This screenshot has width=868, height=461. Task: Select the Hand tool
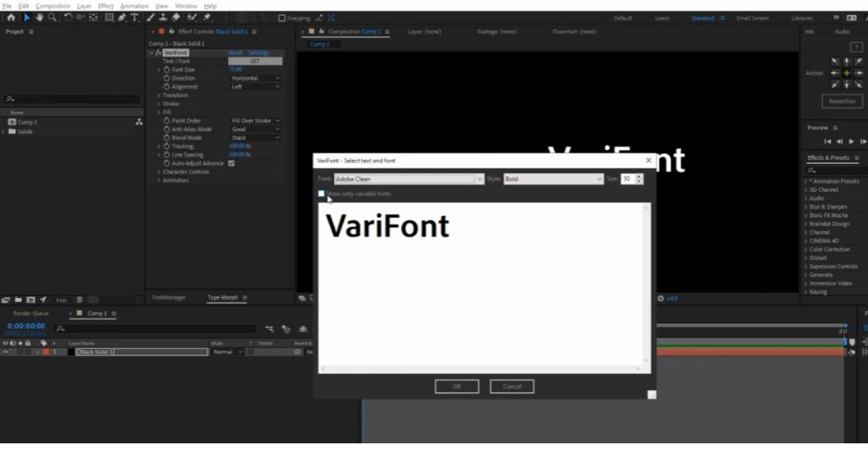(40, 18)
